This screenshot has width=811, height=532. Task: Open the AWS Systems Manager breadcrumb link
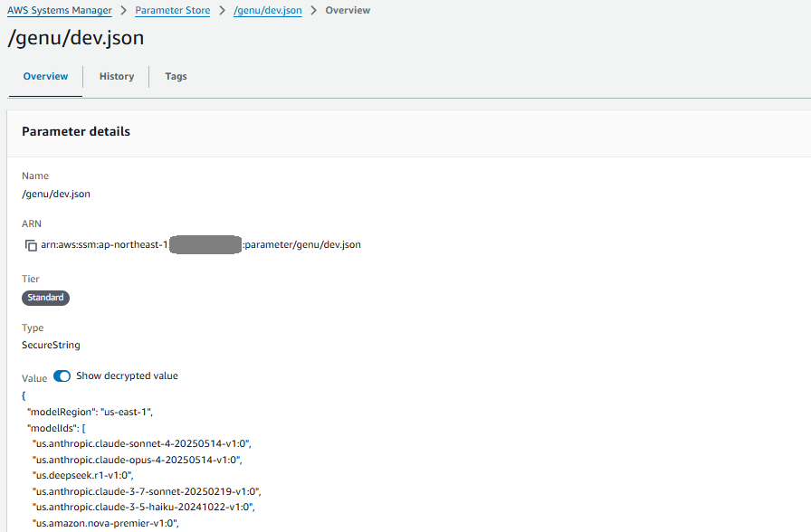coord(60,10)
